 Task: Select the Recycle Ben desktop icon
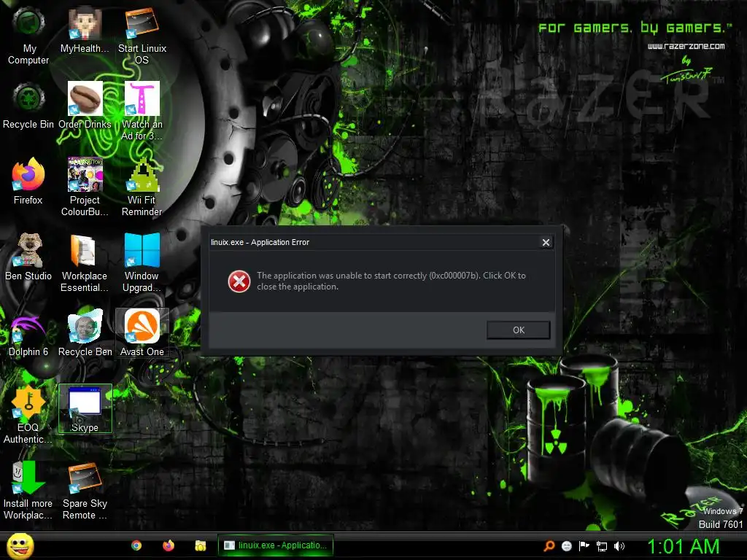click(85, 333)
